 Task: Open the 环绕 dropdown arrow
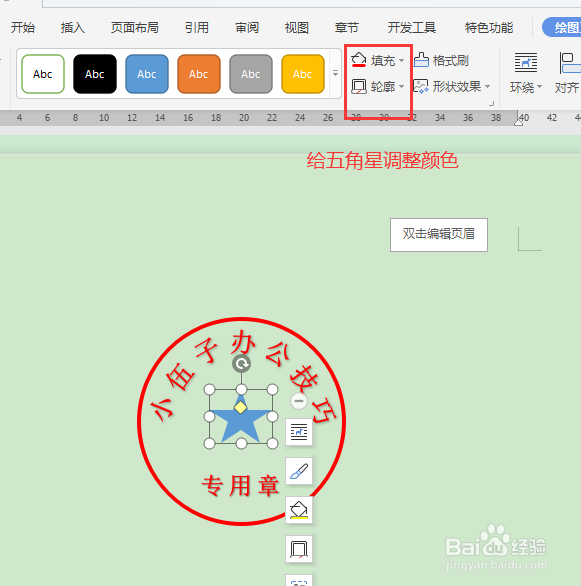540,87
